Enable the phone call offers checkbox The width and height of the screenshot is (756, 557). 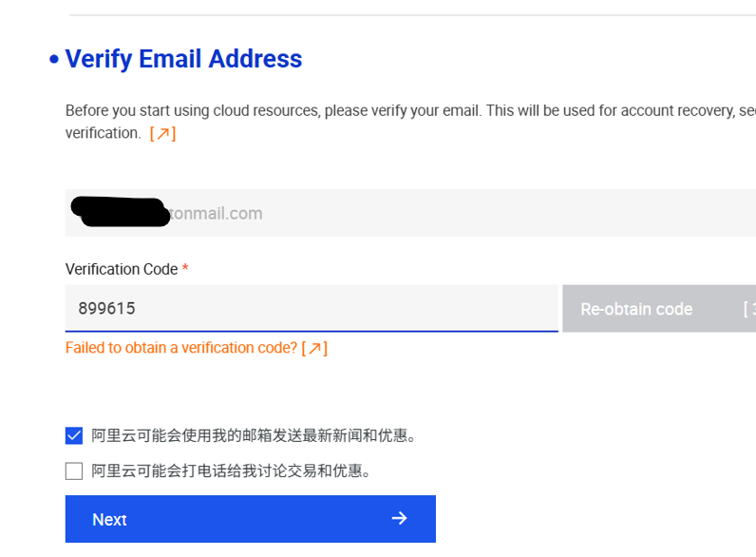[74, 471]
